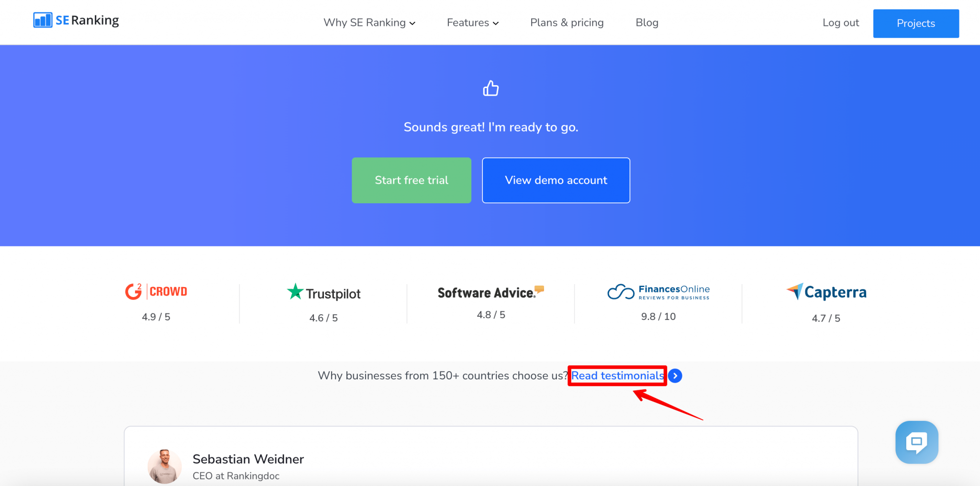Open Plans & pricing
980x486 pixels.
click(x=567, y=22)
